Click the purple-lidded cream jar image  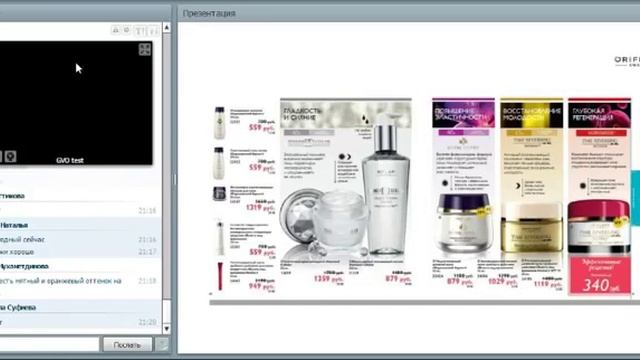click(x=464, y=222)
